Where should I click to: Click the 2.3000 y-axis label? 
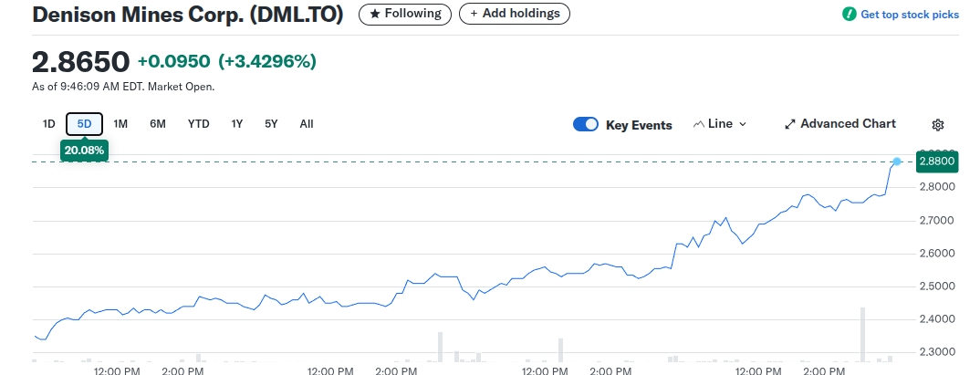point(936,352)
